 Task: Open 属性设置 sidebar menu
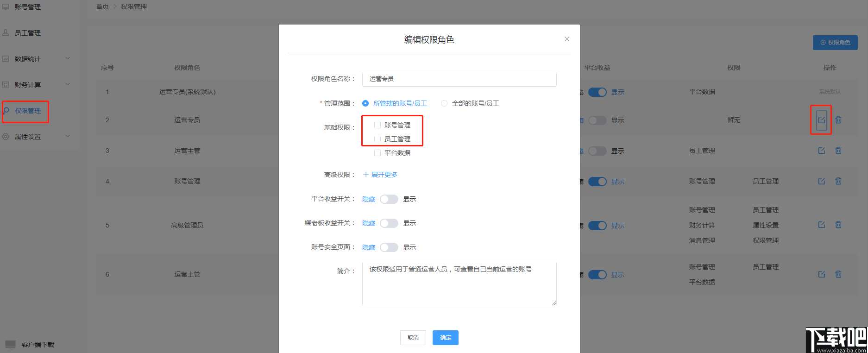(x=28, y=137)
